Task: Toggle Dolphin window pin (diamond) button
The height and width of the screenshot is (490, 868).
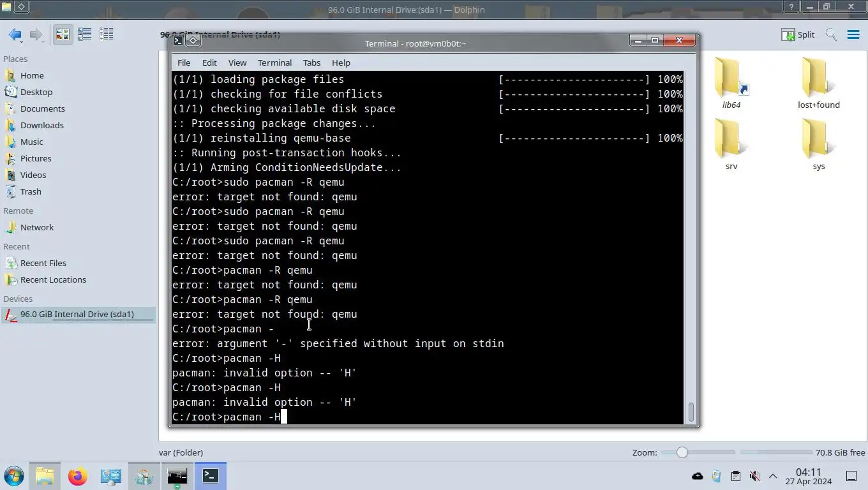Action: (x=21, y=7)
